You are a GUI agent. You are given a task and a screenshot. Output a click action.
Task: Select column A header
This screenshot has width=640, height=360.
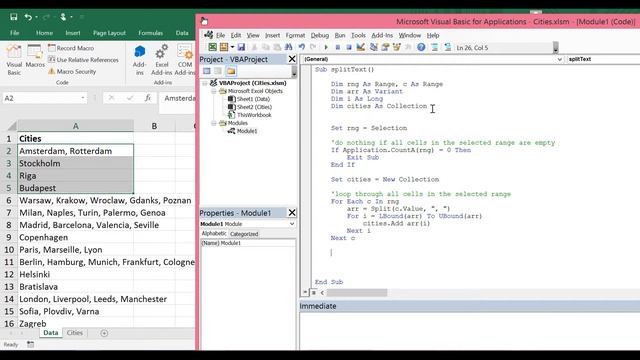[76, 126]
